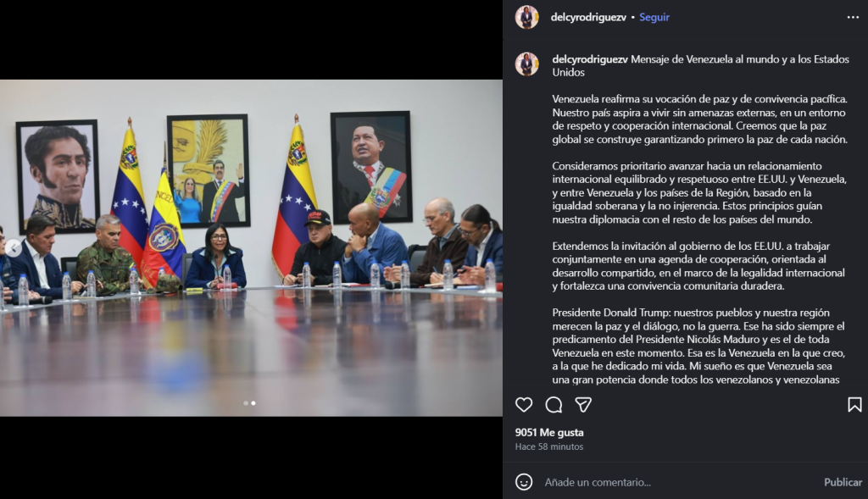This screenshot has width=868, height=499.
Task: Open the three-dot more options menu
Action: [x=853, y=17]
